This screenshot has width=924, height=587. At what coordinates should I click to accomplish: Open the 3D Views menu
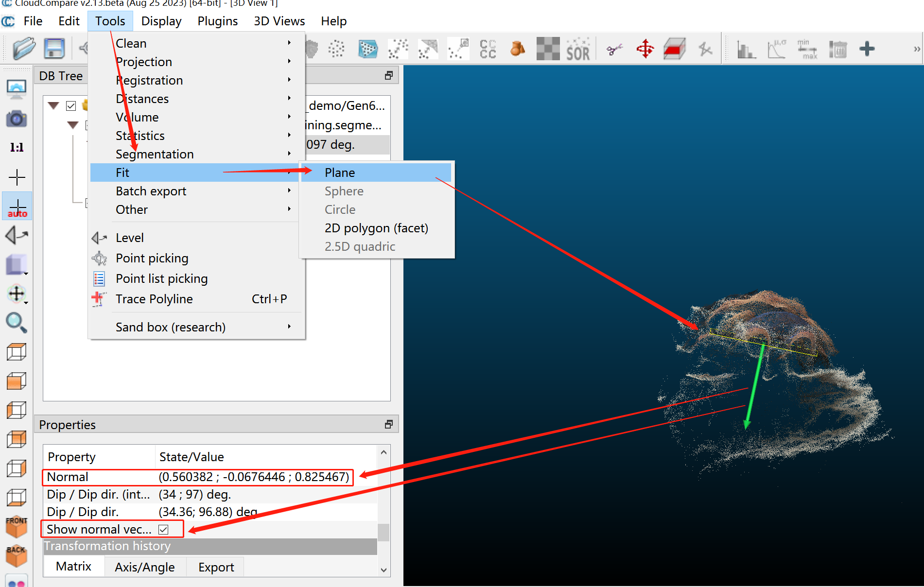279,21
